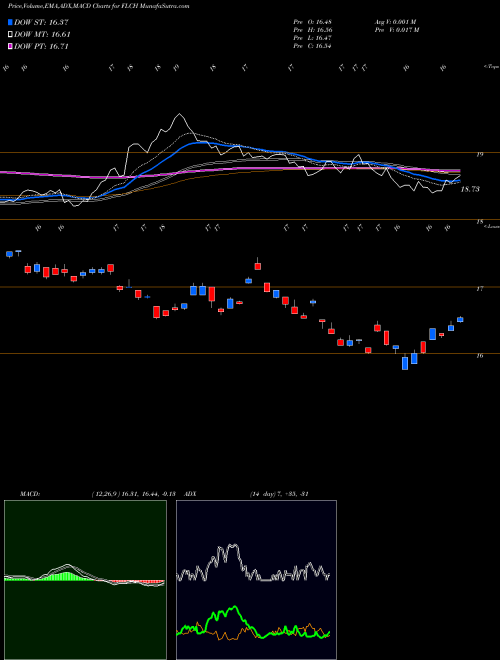Image resolution: width=500 pixels, height=660 pixels.
Task: Click the highest red candlestick near chart middle
Action: point(258,266)
